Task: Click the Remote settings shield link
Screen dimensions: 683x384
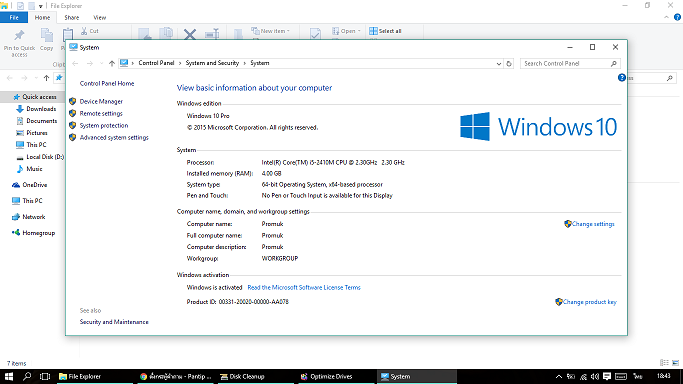Action: coord(101,114)
